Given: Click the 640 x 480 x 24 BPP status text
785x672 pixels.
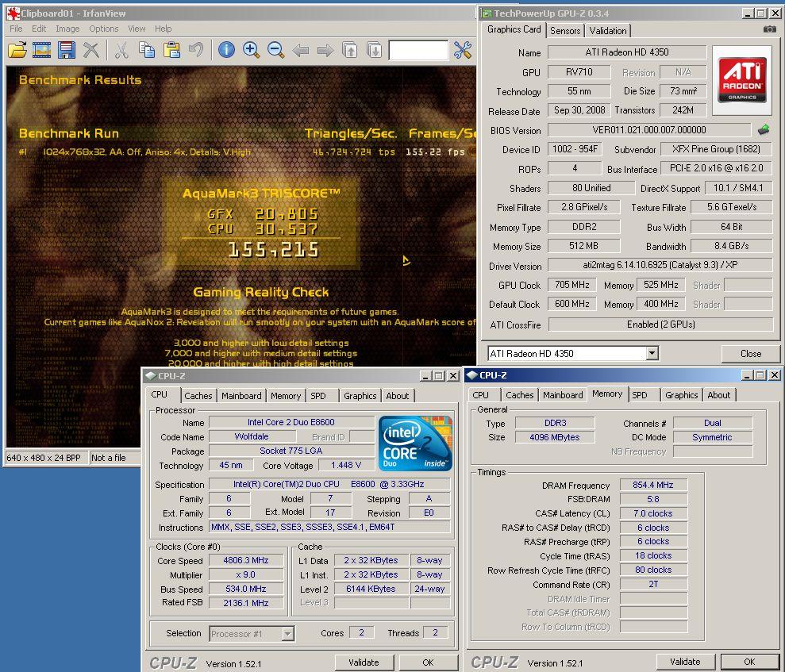Looking at the screenshot, I should (46, 457).
